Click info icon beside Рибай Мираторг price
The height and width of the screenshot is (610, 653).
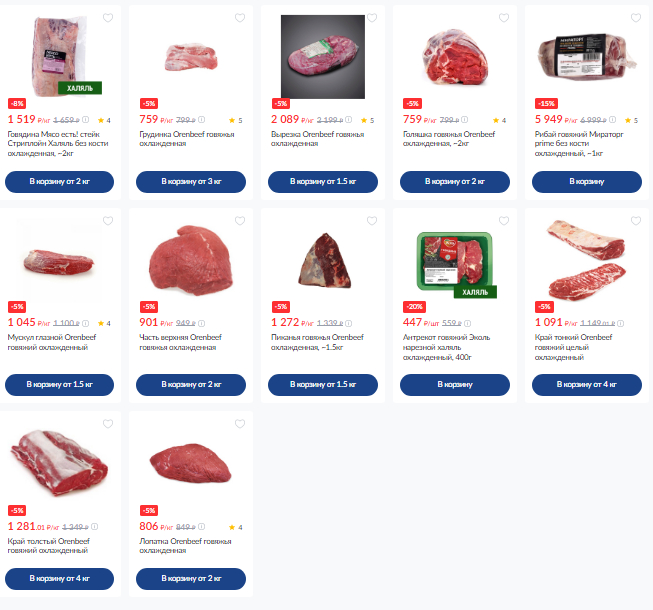[613, 120]
